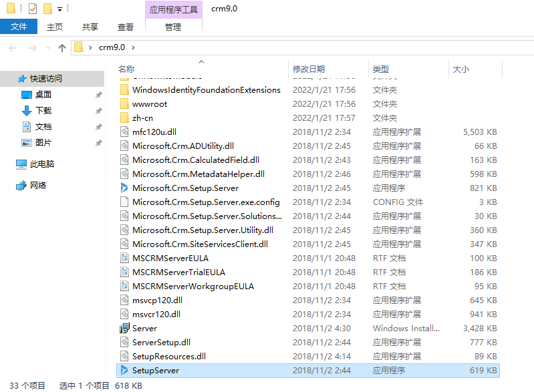The image size is (534, 392).
Task: Open 图片 in the navigation pane
Action: click(43, 143)
